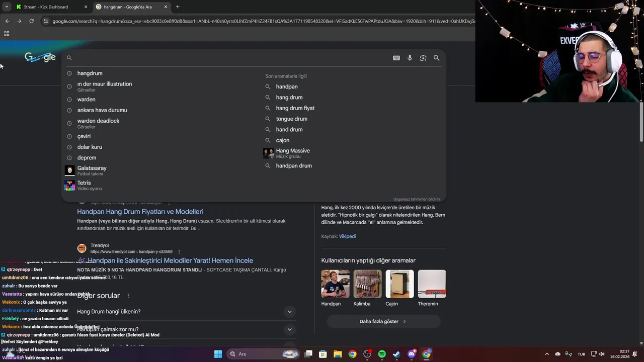Screen dimensions: 644x362
Task: Open the Theremin thumbnail card
Action: point(432,288)
